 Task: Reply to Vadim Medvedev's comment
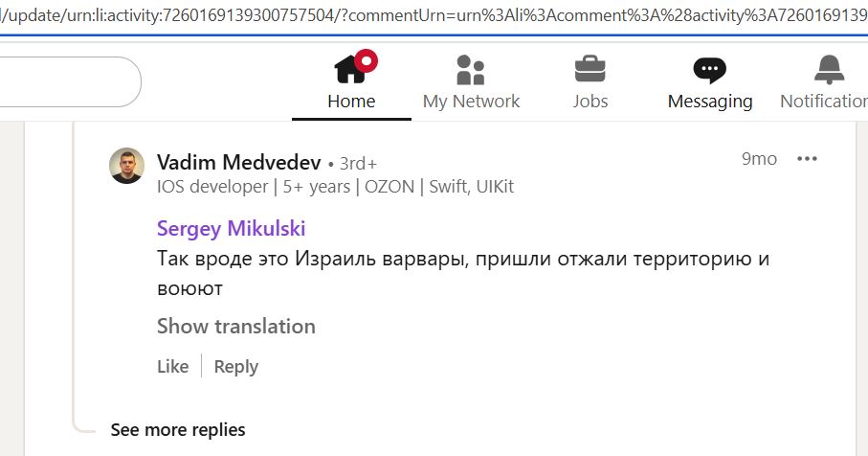pyautogui.click(x=235, y=367)
